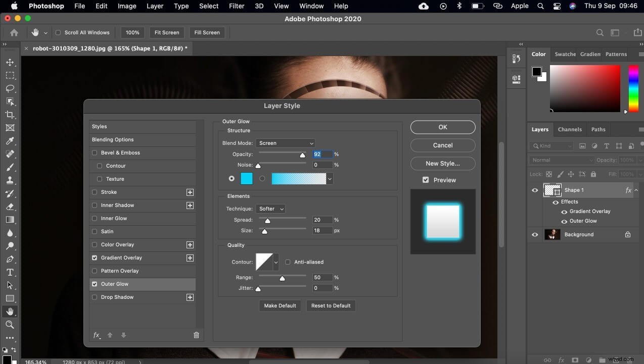Screen dimensions: 644x364
Task: Select the Gradient tool
Action: pos(10,220)
